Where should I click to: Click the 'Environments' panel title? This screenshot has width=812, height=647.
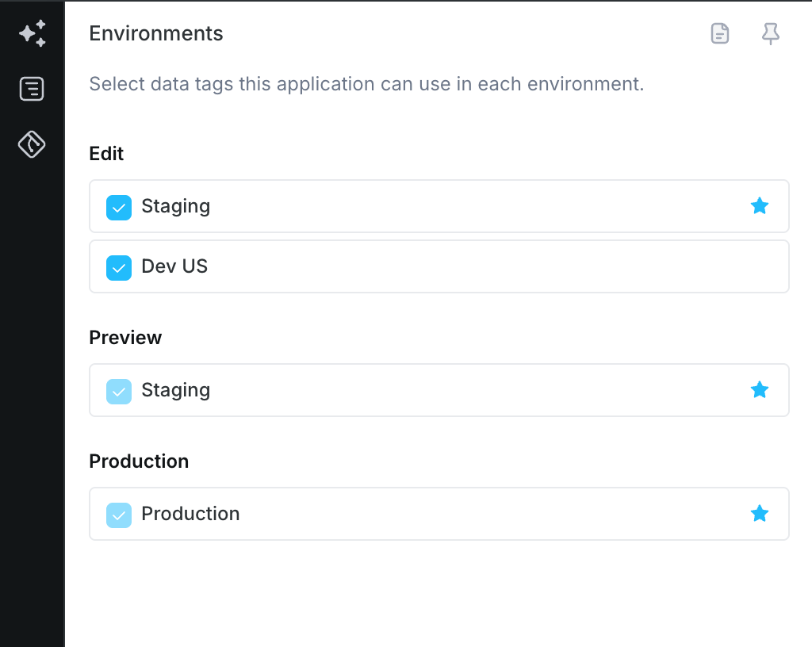click(156, 33)
